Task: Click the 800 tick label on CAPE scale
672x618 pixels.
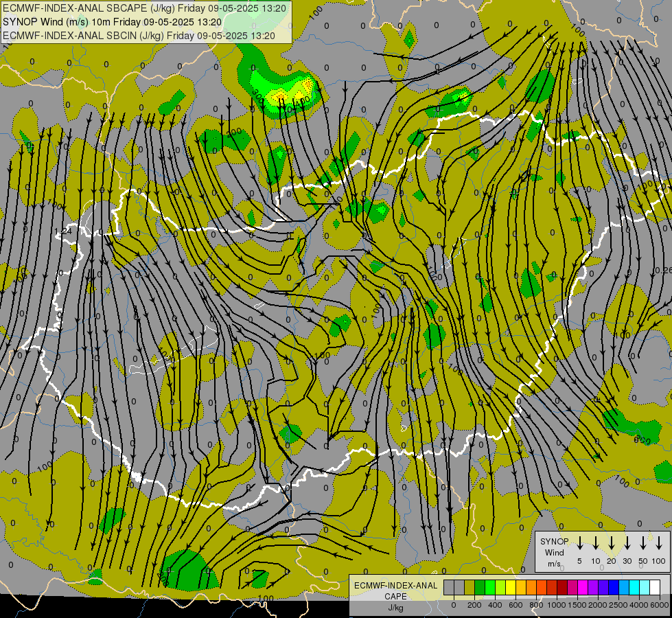Action: (x=536, y=605)
